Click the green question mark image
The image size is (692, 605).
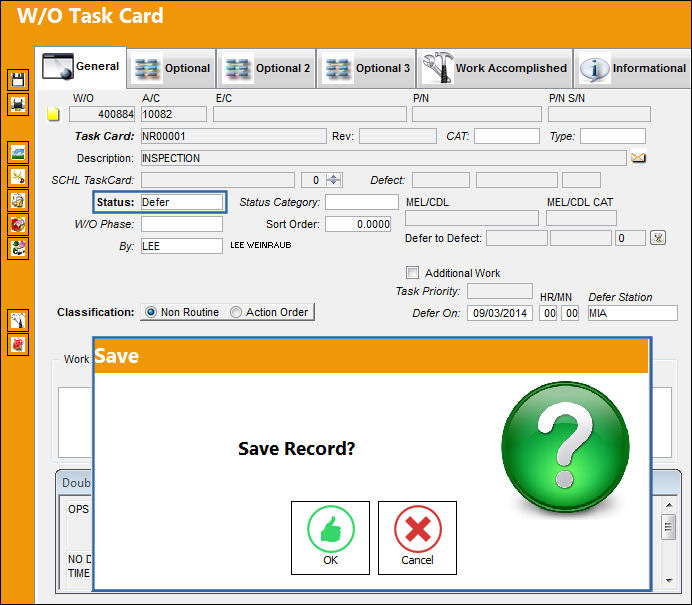(565, 446)
